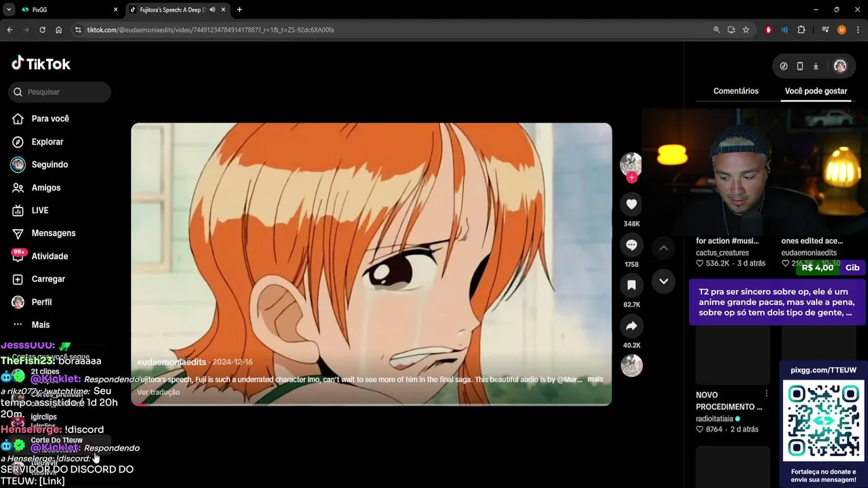Open 'ones edited ace...' suggested video title
This screenshot has width=868, height=488.
[x=812, y=241]
